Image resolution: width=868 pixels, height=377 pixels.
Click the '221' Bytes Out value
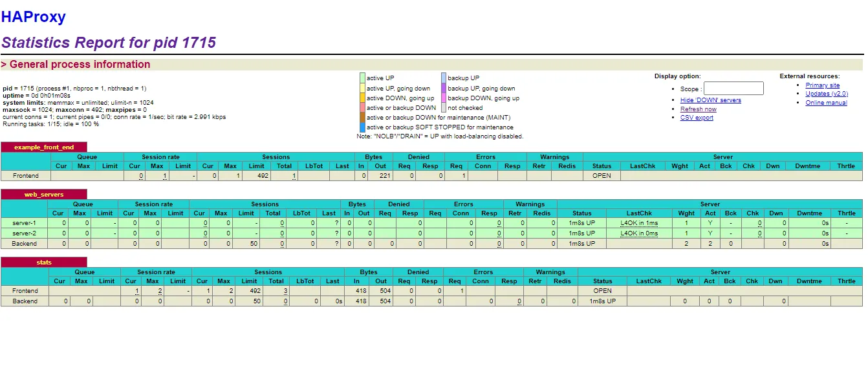point(384,176)
